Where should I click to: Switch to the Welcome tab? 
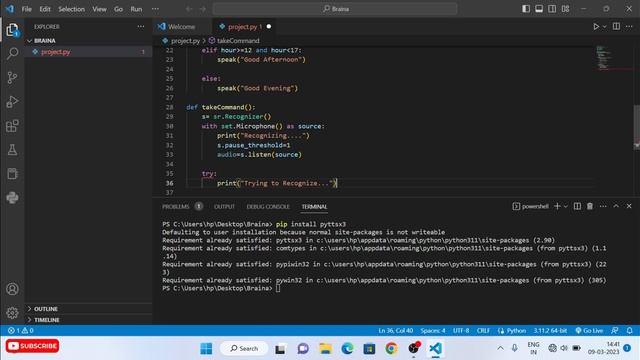(x=182, y=27)
